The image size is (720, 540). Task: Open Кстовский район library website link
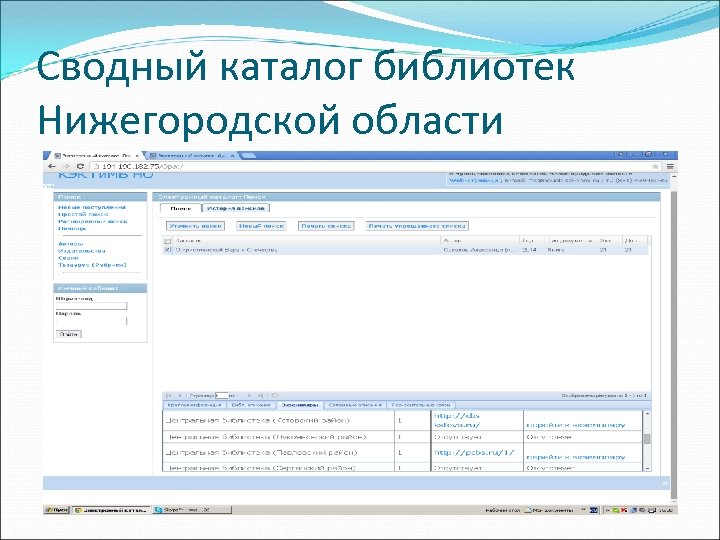pyautogui.click(x=457, y=420)
